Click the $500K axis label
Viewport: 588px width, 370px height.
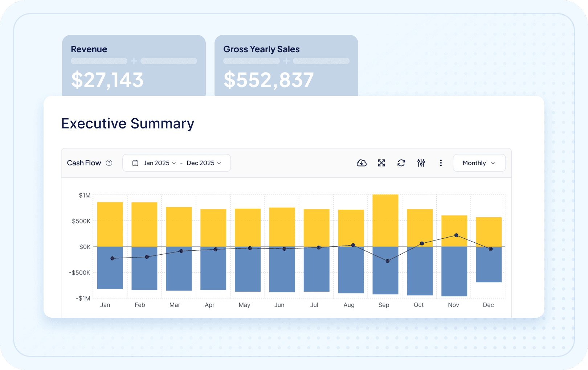[x=81, y=221]
